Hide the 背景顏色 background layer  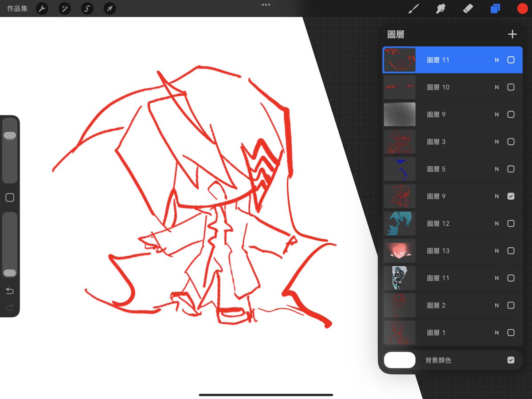coord(511,360)
